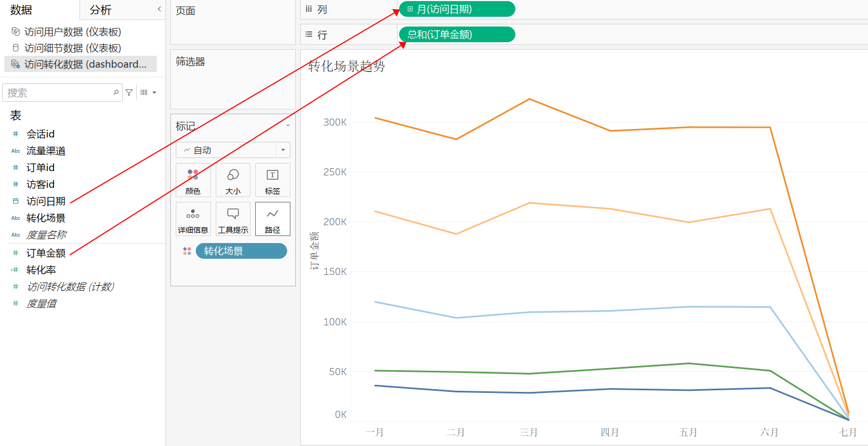Select the 七月 header on the x-axis
868x446 pixels.
point(847,432)
